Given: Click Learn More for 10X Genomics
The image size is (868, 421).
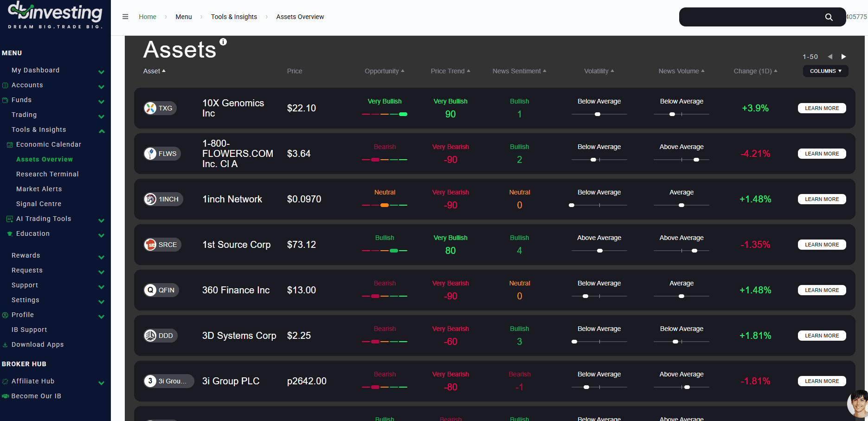Looking at the screenshot, I should pos(822,108).
